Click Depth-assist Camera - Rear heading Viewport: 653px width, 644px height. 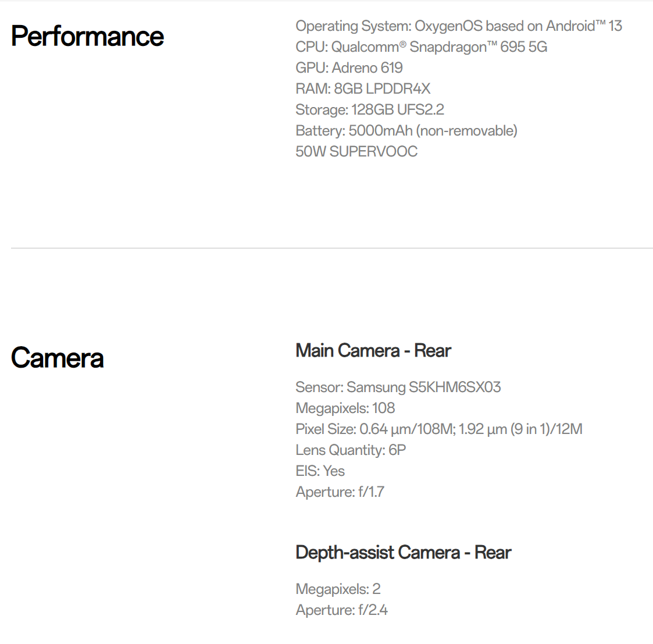403,552
